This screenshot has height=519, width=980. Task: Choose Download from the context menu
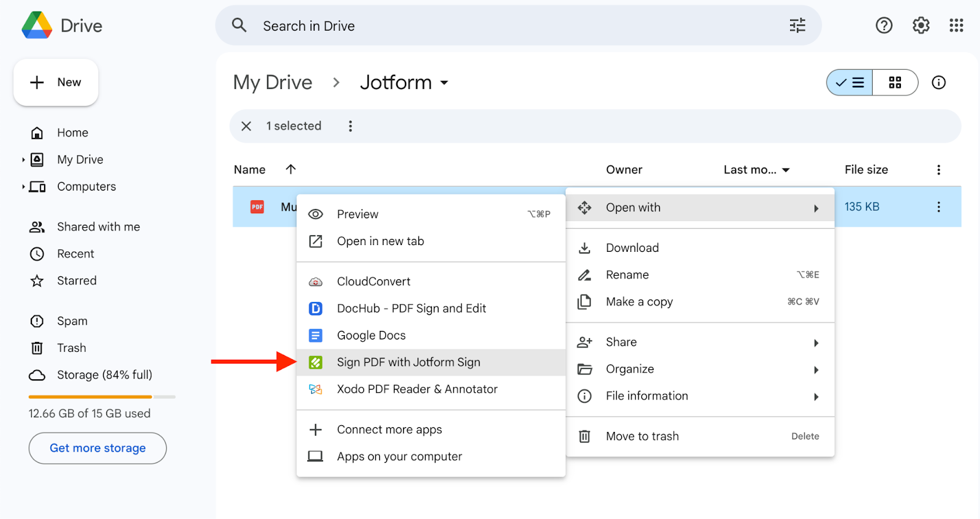(632, 248)
